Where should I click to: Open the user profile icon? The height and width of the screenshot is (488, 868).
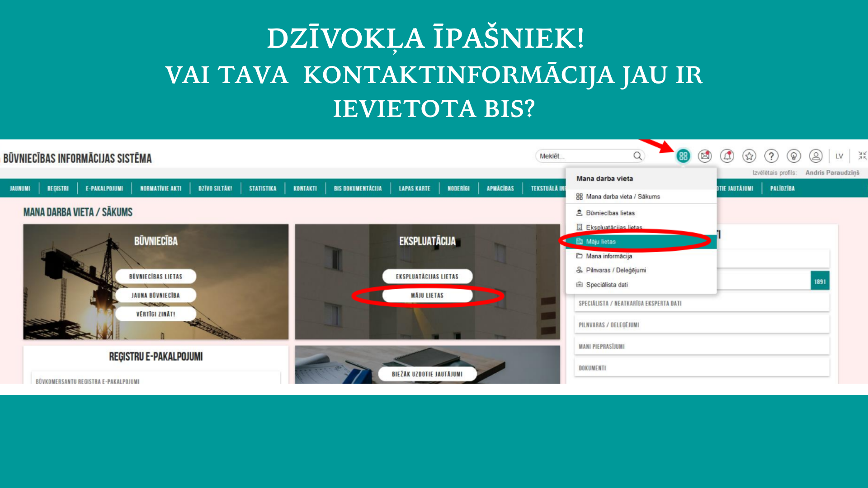(x=816, y=156)
